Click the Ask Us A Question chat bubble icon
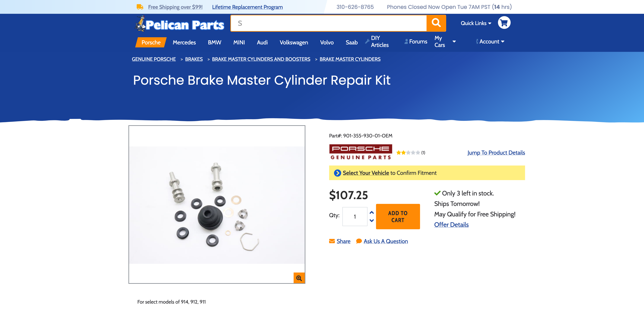 point(359,241)
